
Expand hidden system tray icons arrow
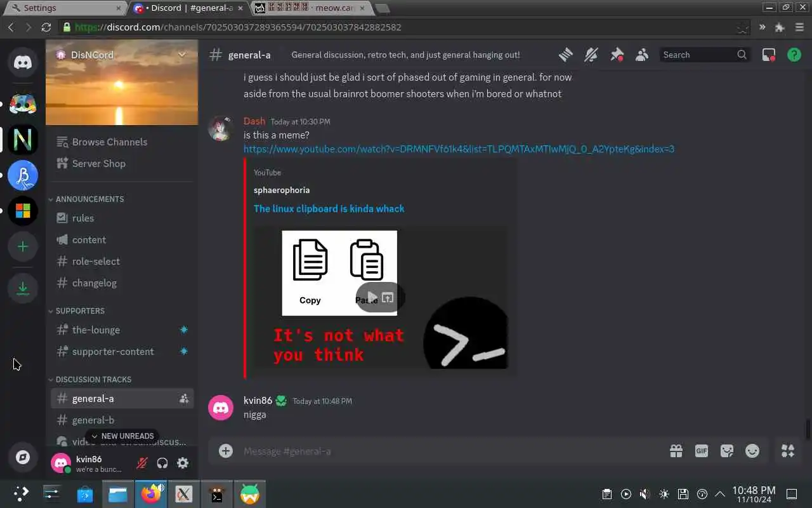pyautogui.click(x=720, y=494)
